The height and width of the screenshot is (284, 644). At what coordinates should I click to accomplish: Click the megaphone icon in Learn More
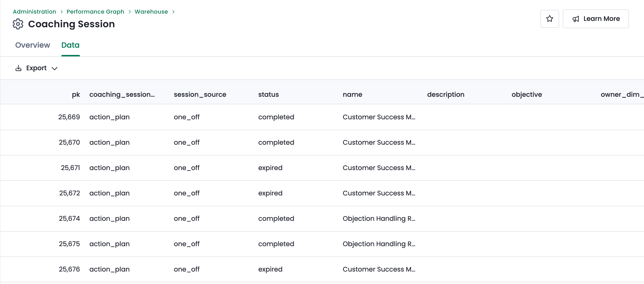(576, 19)
